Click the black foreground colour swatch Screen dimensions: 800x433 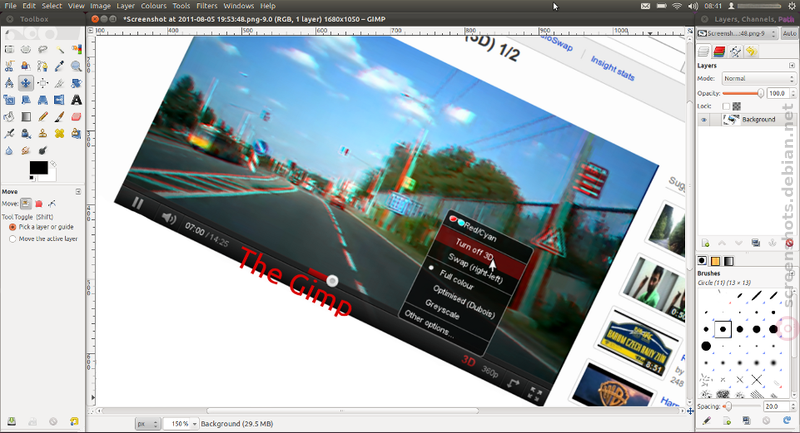coord(38,168)
